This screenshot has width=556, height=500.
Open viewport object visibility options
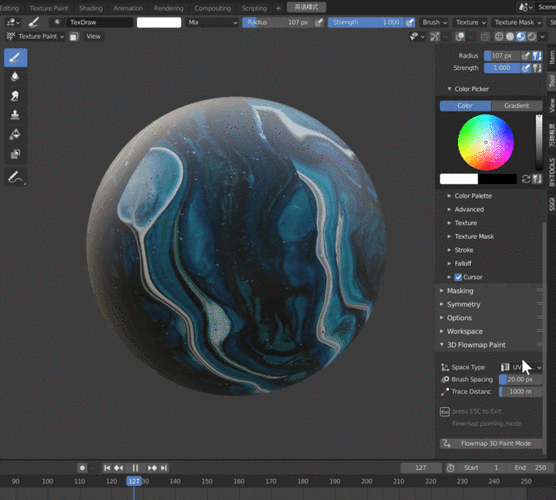click(x=417, y=37)
